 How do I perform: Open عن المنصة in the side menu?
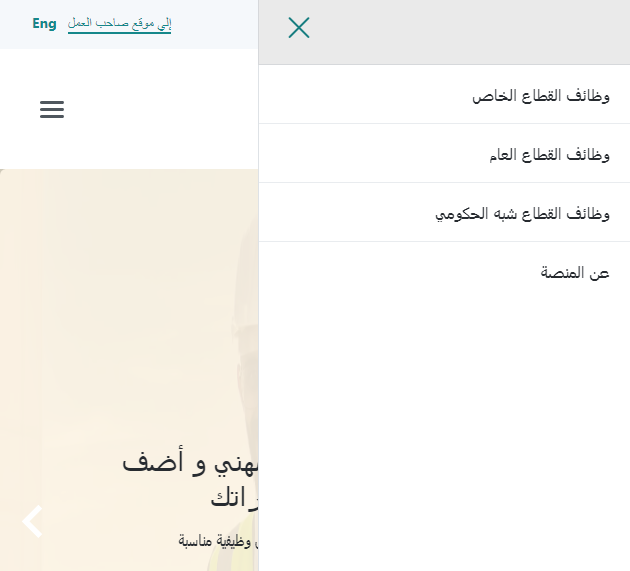click(575, 272)
